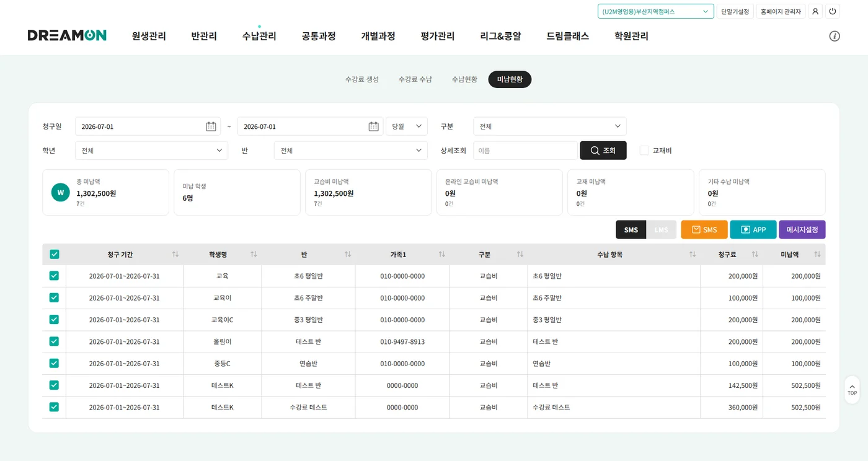Click the TOP scroll-up button
The height and width of the screenshot is (461, 868).
(x=852, y=390)
